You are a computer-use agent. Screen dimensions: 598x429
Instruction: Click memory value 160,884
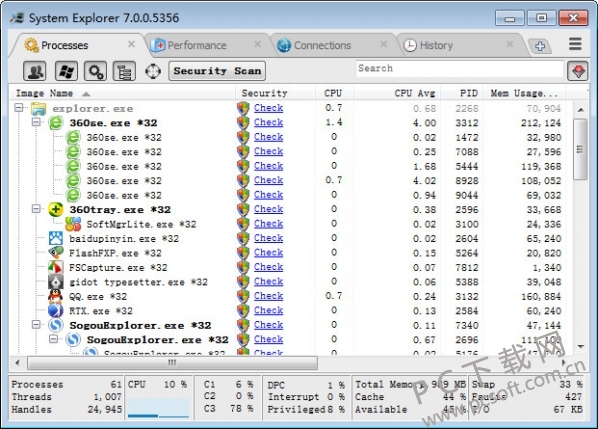[541, 297]
